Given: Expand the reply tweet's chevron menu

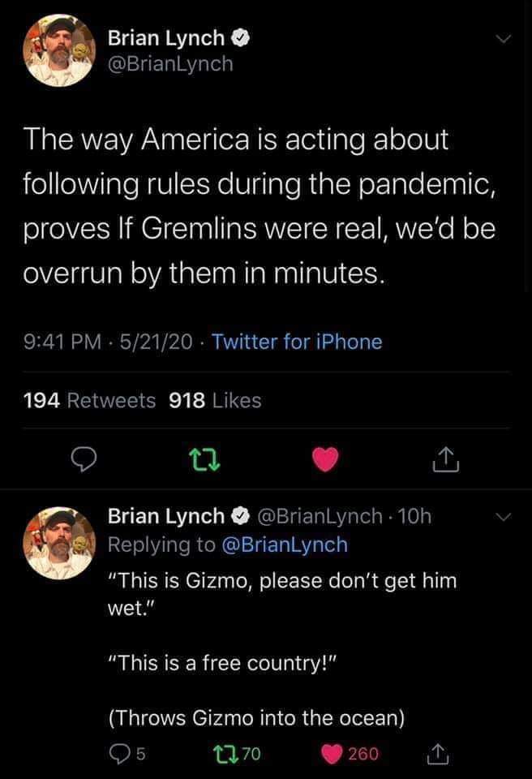Looking at the screenshot, I should coord(503,516).
